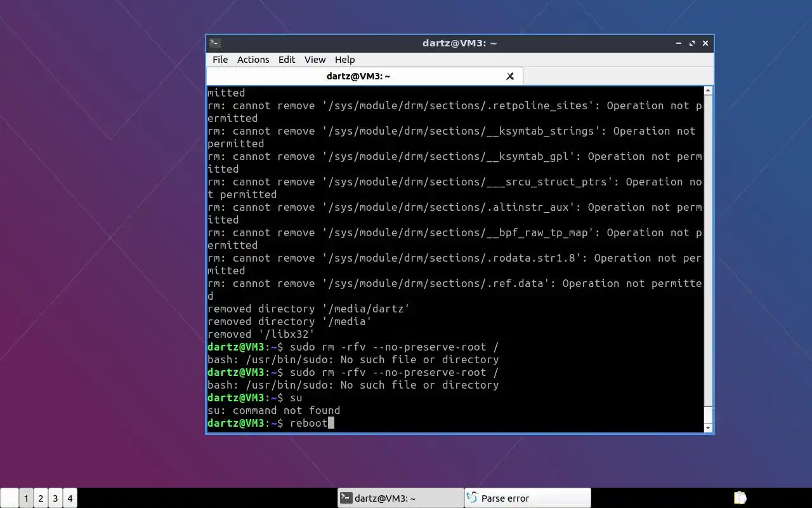812x508 pixels.
Task: Click the 'su: command not found' line
Action: [x=273, y=410]
